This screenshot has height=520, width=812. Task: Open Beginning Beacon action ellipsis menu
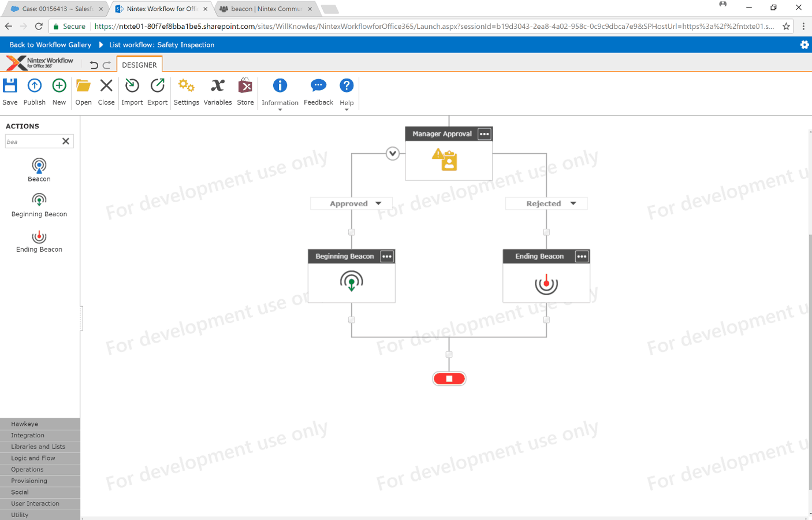(387, 257)
